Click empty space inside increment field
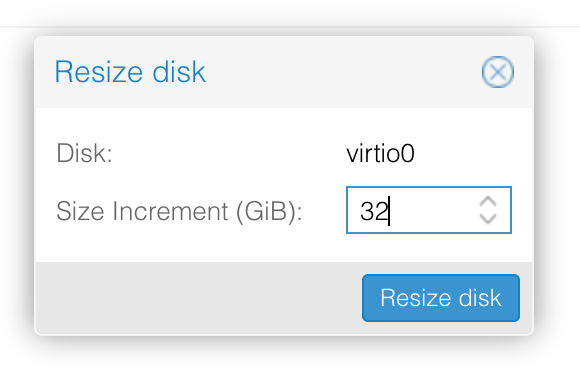Viewport: 580px width, 380px height. pos(433,210)
